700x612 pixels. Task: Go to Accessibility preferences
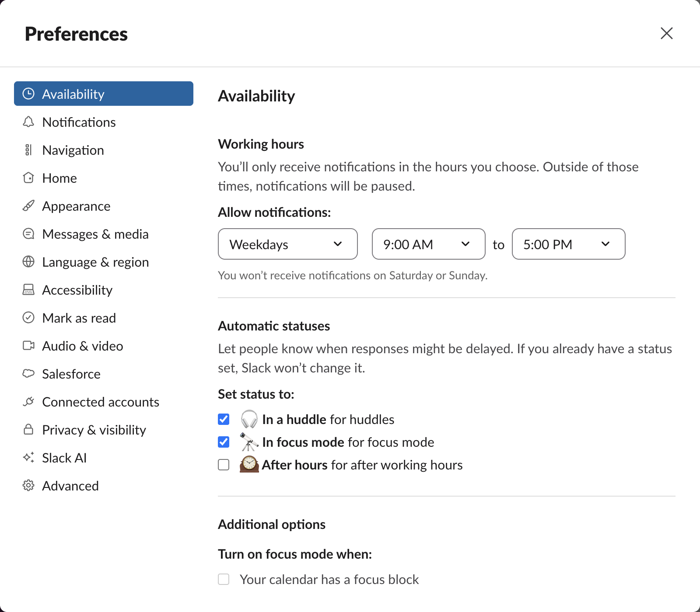[104, 289]
